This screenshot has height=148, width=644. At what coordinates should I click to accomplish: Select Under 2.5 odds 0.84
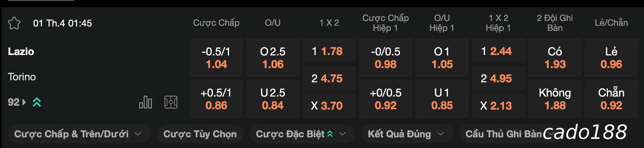point(273,99)
